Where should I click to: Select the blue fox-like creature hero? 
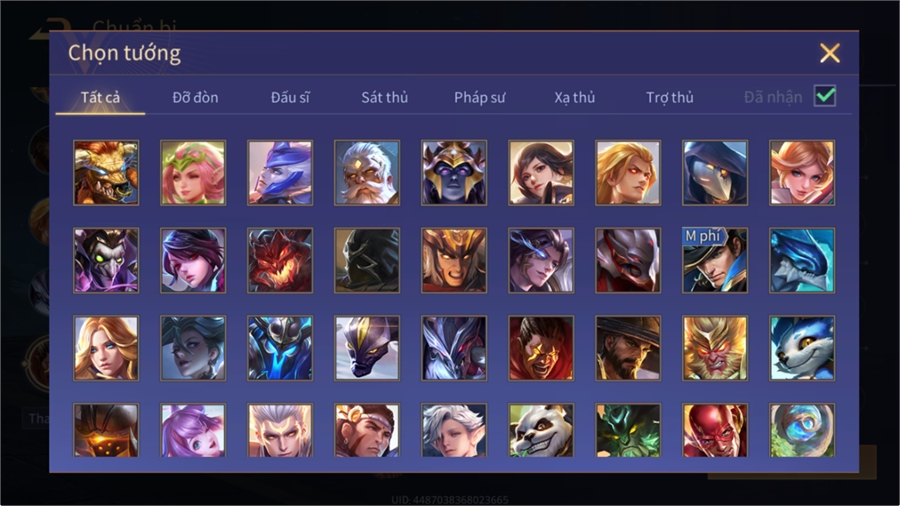point(802,348)
